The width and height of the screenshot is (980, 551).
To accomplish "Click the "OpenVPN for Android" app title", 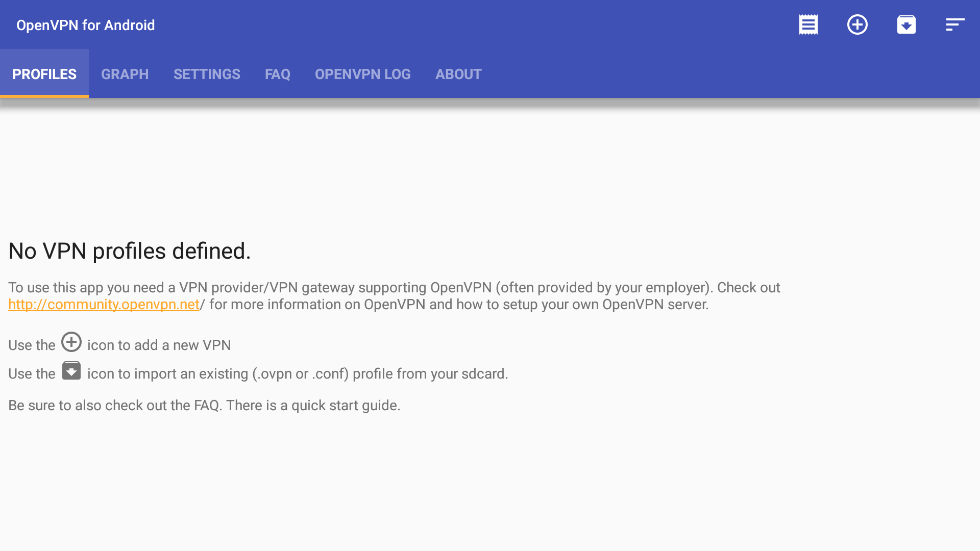I will tap(85, 25).
